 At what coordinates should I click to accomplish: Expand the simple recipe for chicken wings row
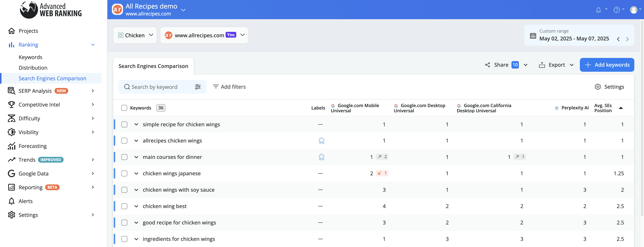(136, 124)
